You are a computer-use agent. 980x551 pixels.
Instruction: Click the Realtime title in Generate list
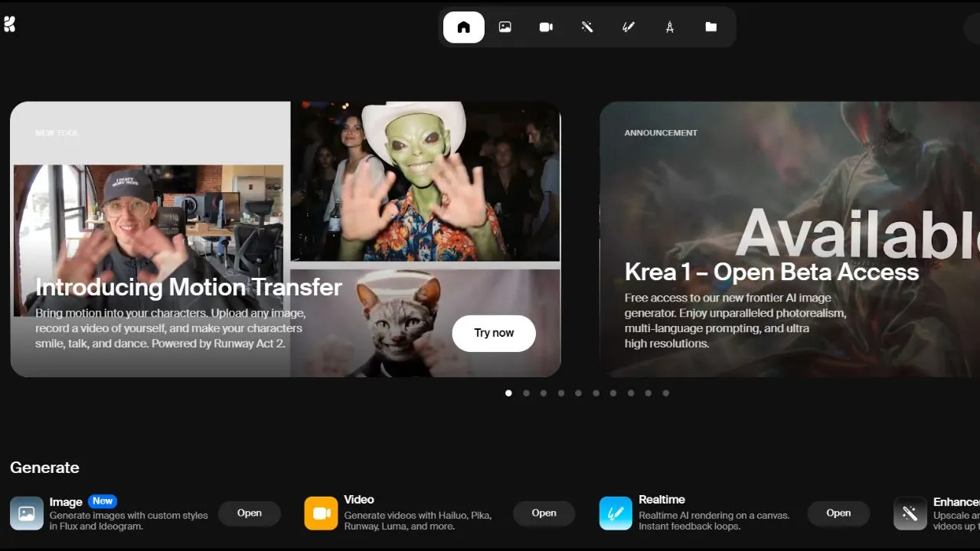pos(661,500)
